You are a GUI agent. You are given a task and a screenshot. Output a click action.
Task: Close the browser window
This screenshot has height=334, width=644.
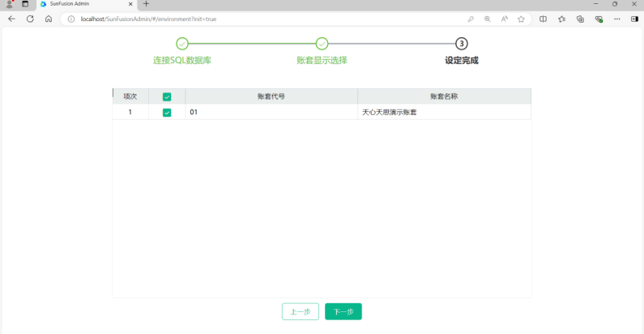(634, 4)
